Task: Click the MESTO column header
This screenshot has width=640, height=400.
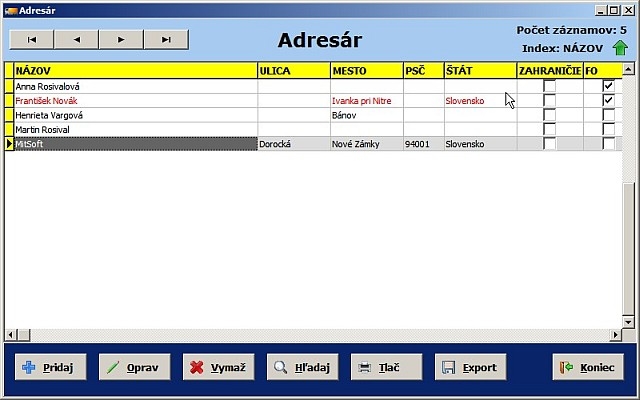Action: pyautogui.click(x=367, y=71)
